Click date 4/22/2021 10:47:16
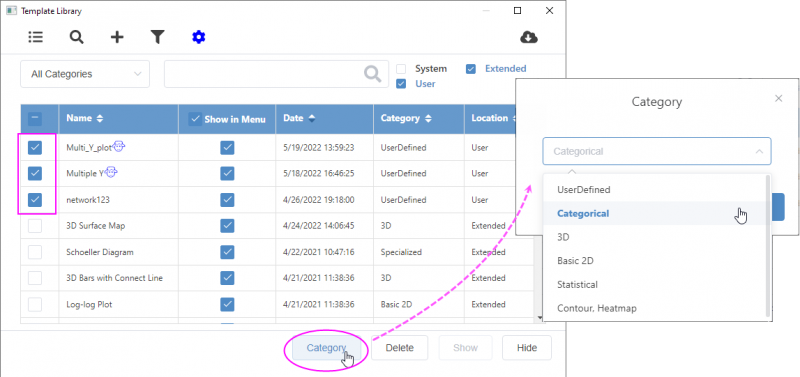 [318, 252]
